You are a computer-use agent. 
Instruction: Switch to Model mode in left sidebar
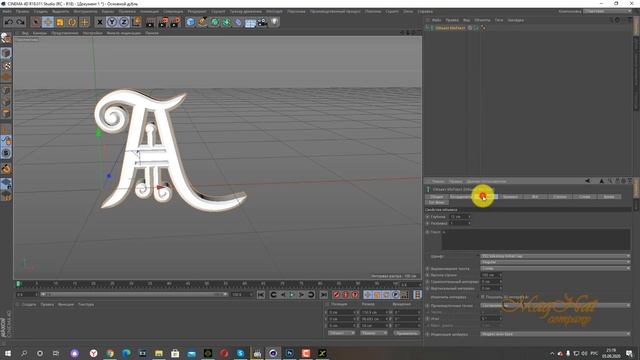[x=6, y=53]
